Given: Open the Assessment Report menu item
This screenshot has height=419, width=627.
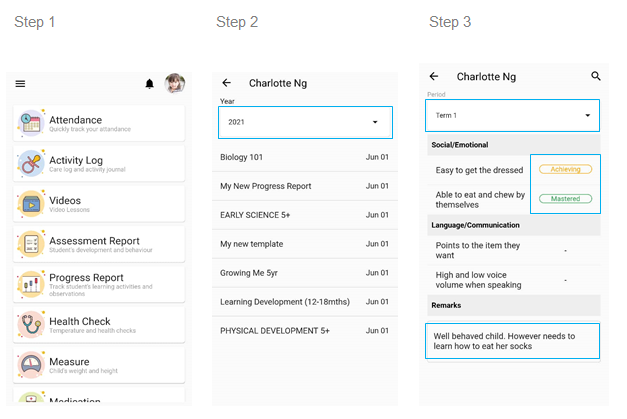Looking at the screenshot, I should tap(100, 243).
